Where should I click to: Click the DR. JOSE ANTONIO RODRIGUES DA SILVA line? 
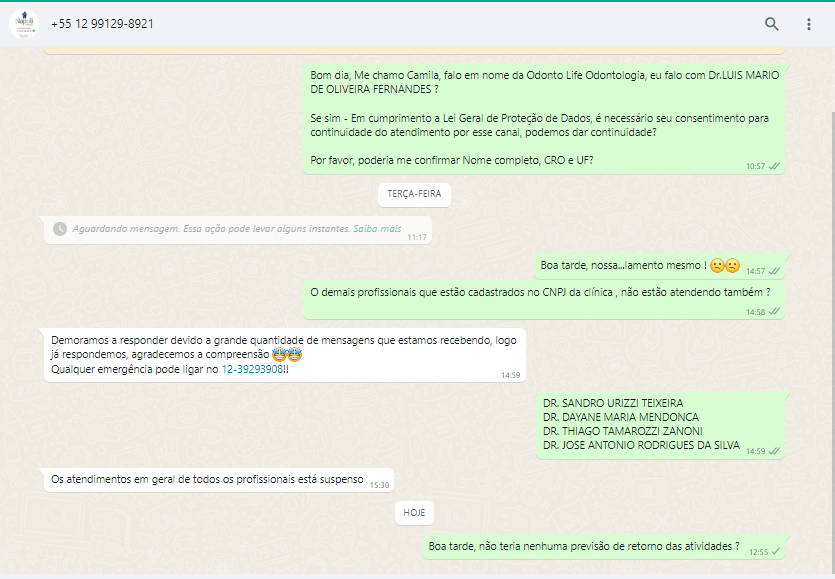[x=641, y=445]
